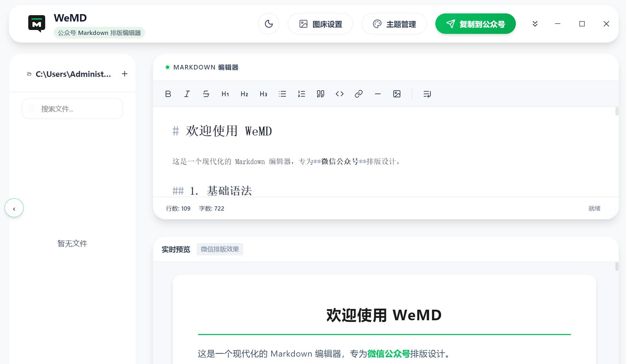Click the 字数: 722 word count
626x364 pixels.
pyautogui.click(x=211, y=208)
